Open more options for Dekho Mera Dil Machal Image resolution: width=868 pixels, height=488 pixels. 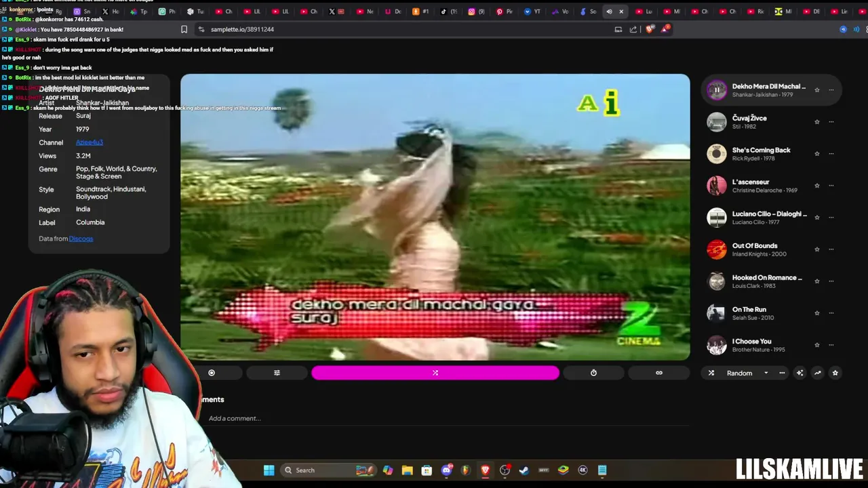pos(831,90)
